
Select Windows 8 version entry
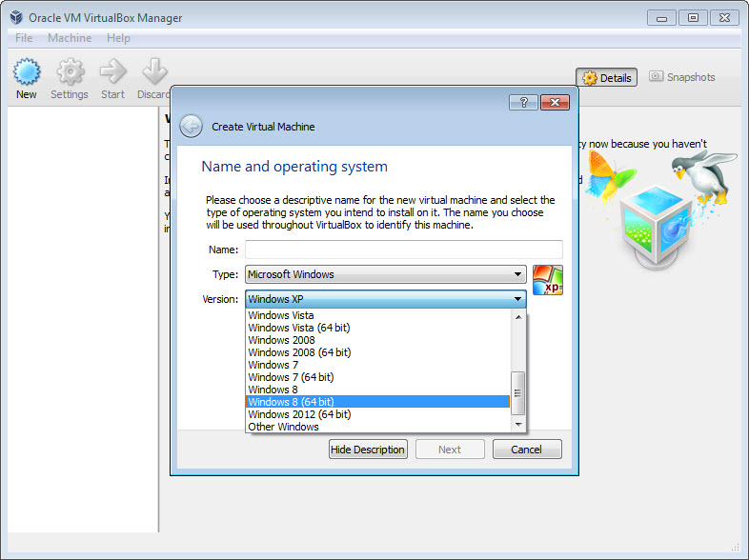tap(378, 390)
